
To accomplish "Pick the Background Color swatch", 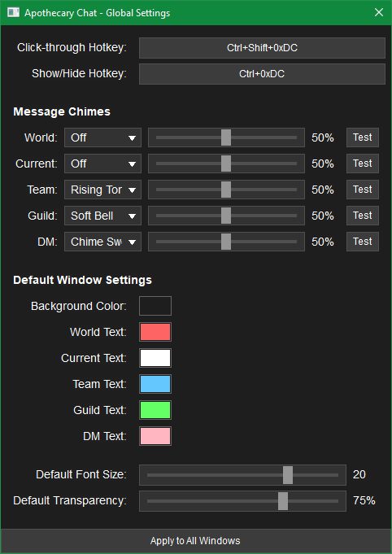I will (x=155, y=306).
